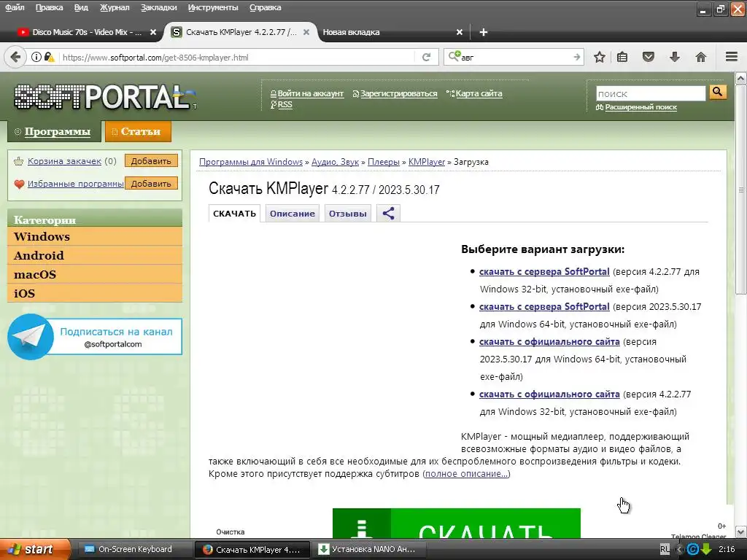Click the heart icon near Избранные программы
This screenshot has width=747, height=560.
tap(19, 184)
